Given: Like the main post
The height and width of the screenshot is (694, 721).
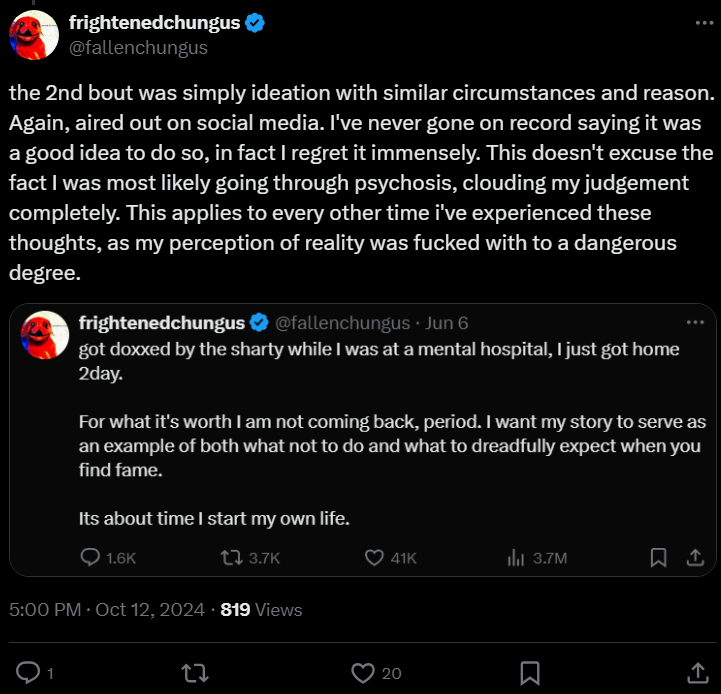Looking at the screenshot, I should pyautogui.click(x=364, y=671).
